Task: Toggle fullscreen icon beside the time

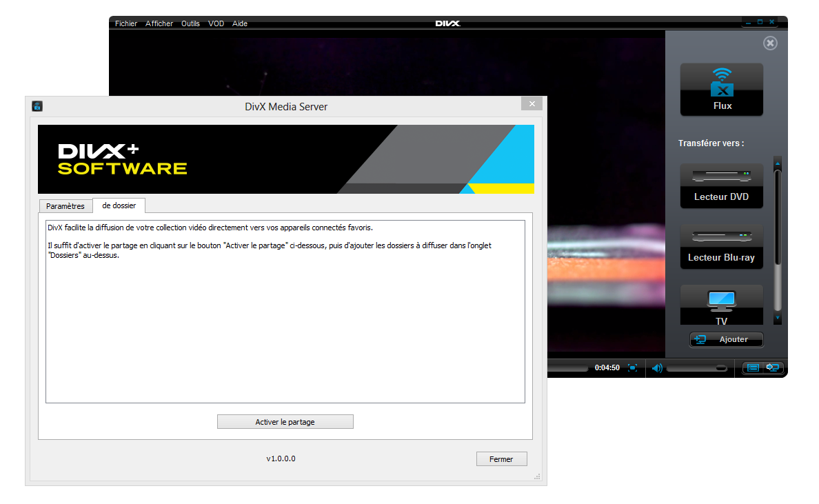Action: click(633, 367)
